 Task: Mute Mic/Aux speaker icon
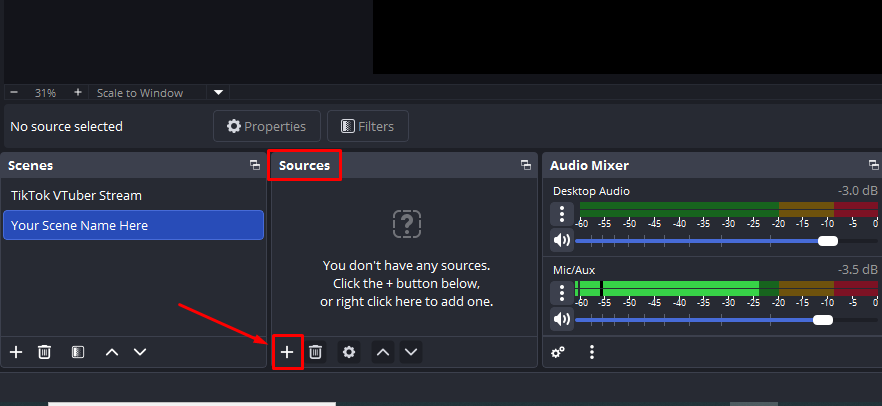[561, 319]
